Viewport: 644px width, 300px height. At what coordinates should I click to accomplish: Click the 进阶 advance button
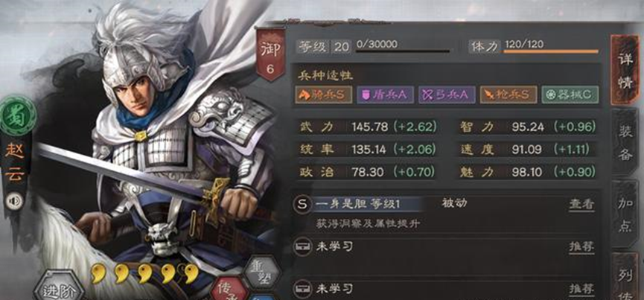point(57,287)
